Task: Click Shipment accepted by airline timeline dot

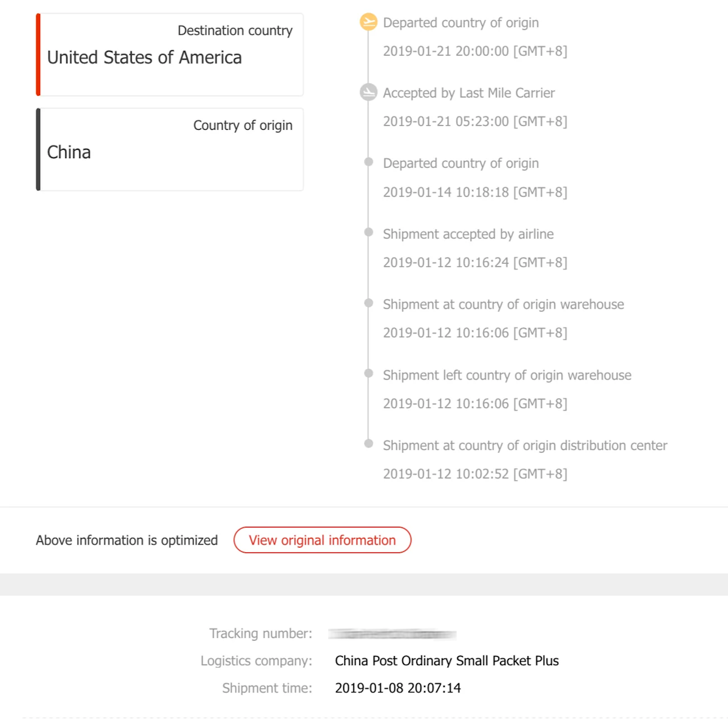Action: coord(368,232)
